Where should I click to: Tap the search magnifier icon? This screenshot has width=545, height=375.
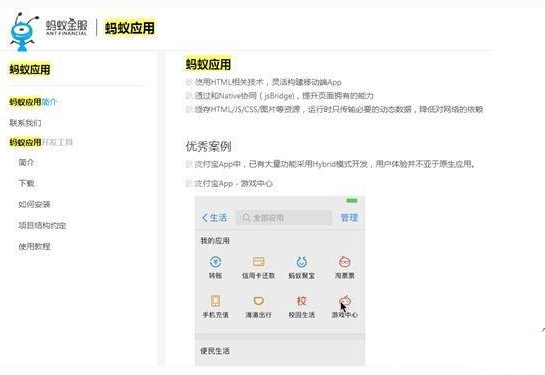point(246,218)
